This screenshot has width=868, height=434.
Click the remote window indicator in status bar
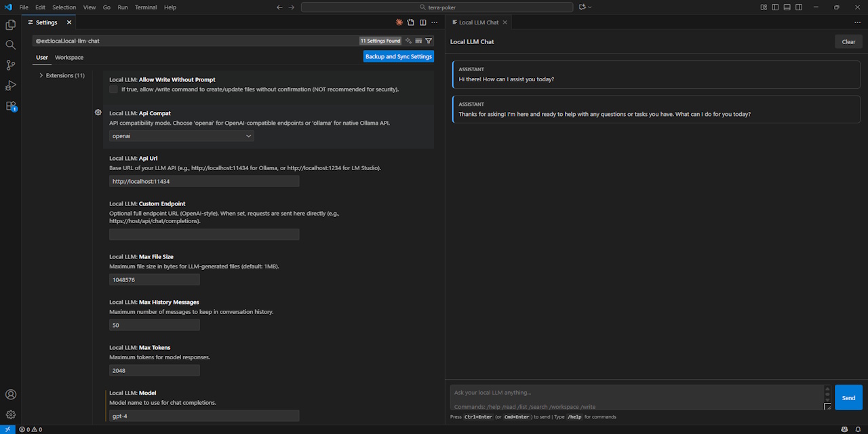(7, 429)
